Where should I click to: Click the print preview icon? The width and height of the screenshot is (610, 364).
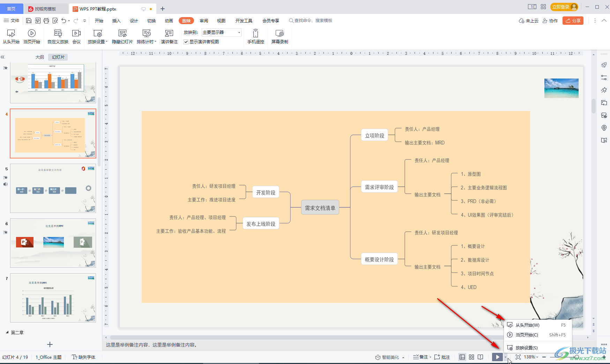55,21
